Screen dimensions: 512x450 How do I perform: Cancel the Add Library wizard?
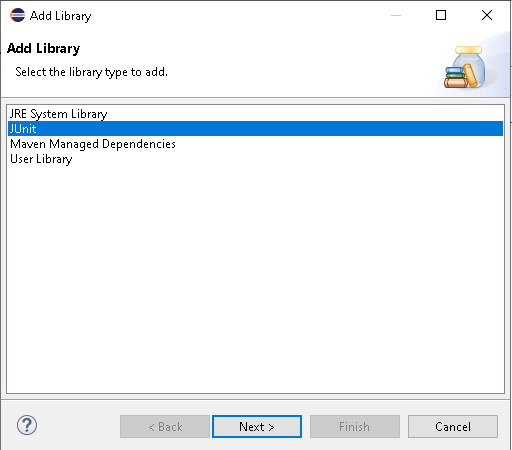[453, 426]
